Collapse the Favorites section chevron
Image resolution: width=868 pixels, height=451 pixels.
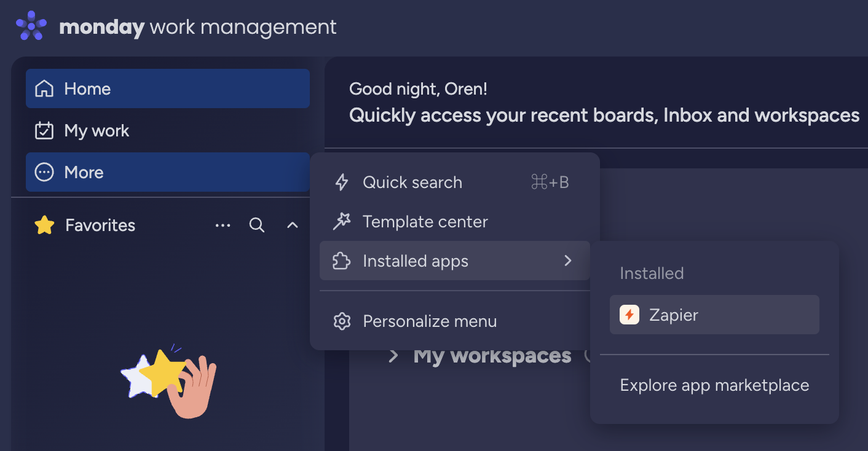click(x=293, y=225)
